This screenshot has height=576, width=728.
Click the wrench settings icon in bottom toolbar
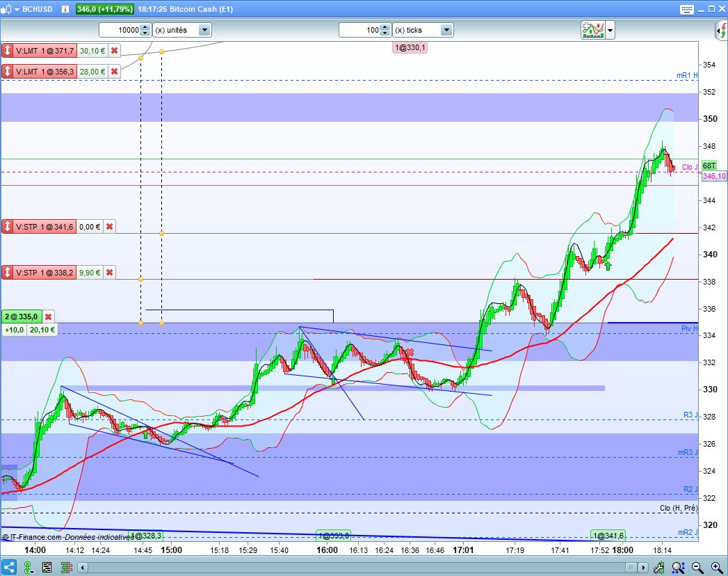pyautogui.click(x=660, y=567)
